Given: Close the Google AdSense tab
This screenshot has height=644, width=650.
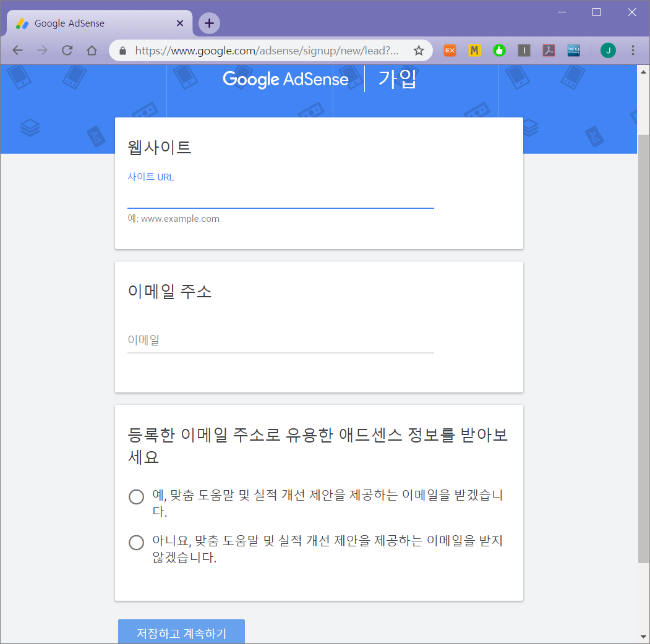Looking at the screenshot, I should [x=180, y=23].
